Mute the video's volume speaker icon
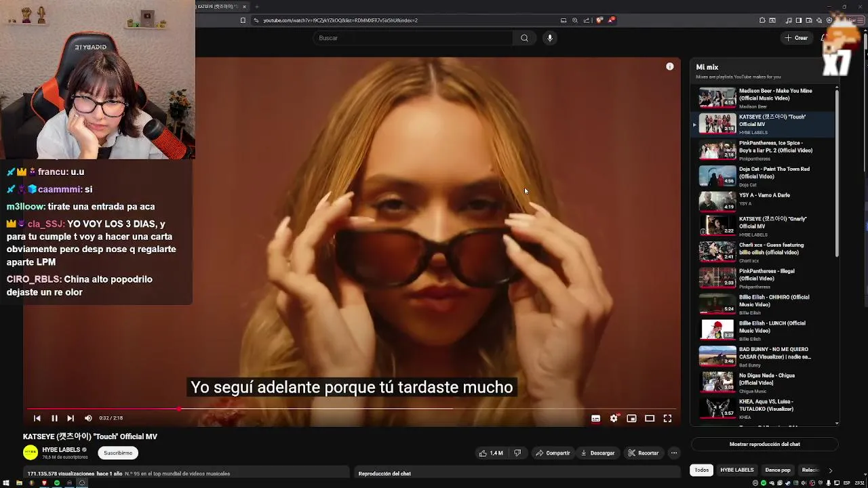Viewport: 868px width, 488px height. (88, 418)
